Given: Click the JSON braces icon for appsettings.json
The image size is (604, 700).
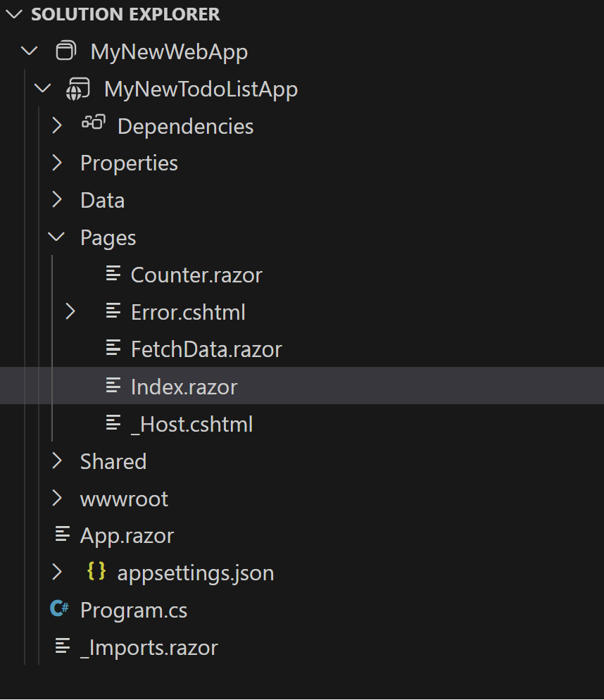Looking at the screenshot, I should click(x=98, y=573).
